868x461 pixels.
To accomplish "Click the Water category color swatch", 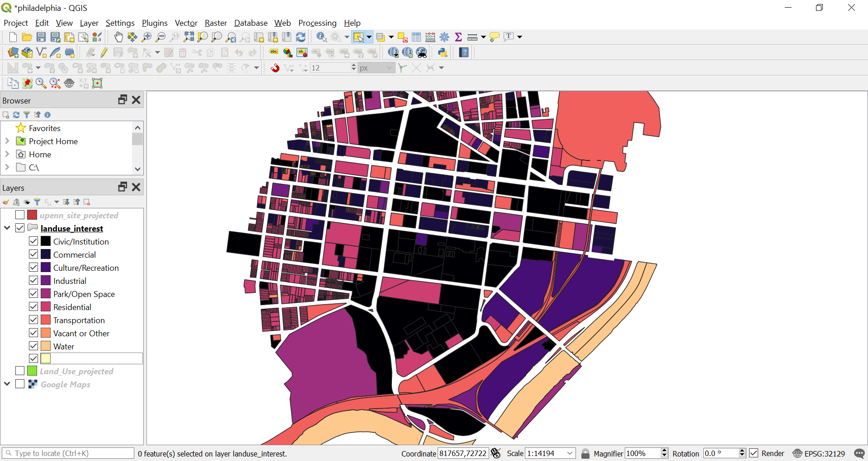I will point(46,346).
